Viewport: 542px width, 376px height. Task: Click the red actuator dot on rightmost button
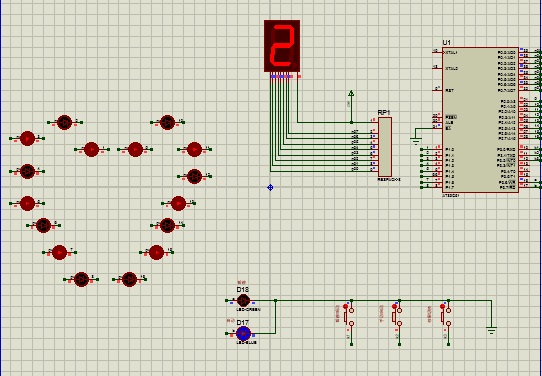tap(442, 307)
